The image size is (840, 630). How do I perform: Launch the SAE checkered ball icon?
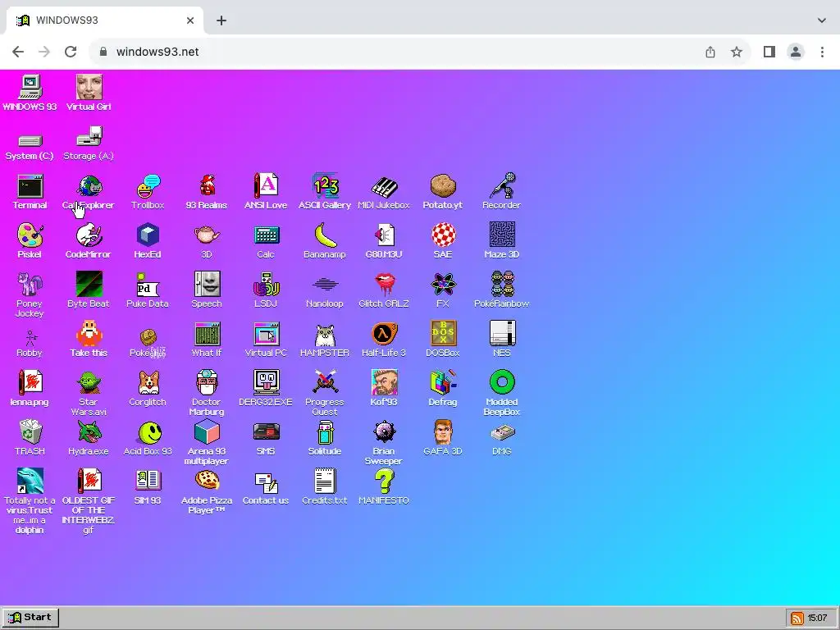click(x=443, y=235)
